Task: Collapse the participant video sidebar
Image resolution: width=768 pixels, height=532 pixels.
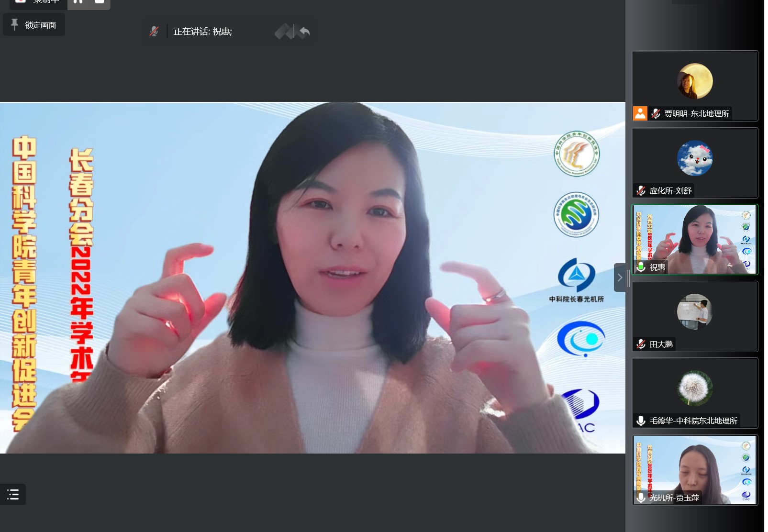Action: pyautogui.click(x=620, y=277)
